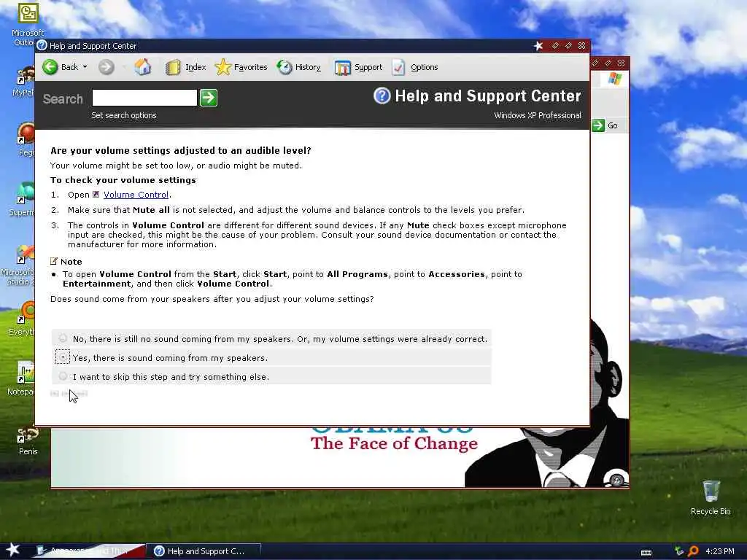Click the Windows flag logo in background window
Viewport: 747px width, 560px height.
(614, 79)
